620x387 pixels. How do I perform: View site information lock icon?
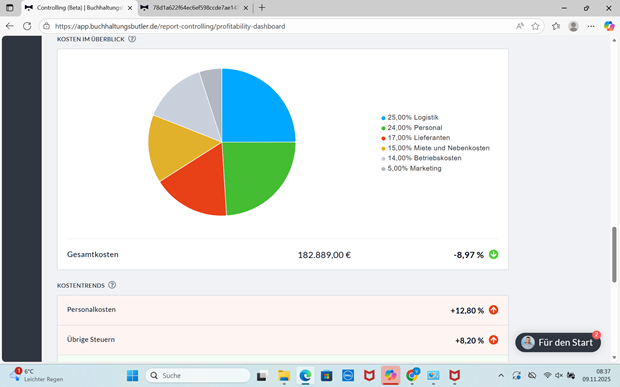[47, 26]
